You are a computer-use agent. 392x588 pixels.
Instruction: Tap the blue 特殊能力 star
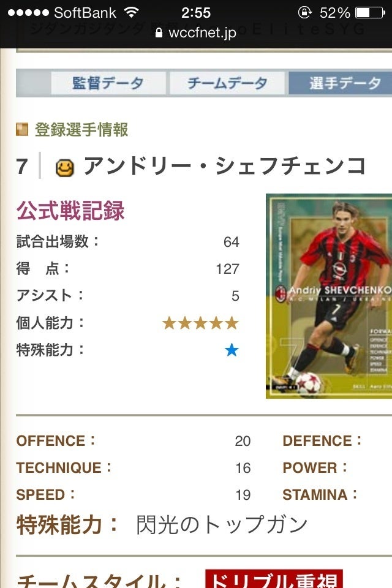tap(232, 350)
